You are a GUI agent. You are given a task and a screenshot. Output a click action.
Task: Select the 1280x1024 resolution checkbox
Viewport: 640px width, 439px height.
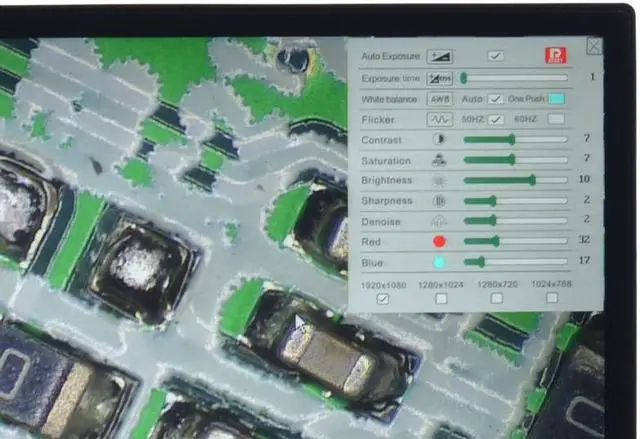pyautogui.click(x=441, y=298)
